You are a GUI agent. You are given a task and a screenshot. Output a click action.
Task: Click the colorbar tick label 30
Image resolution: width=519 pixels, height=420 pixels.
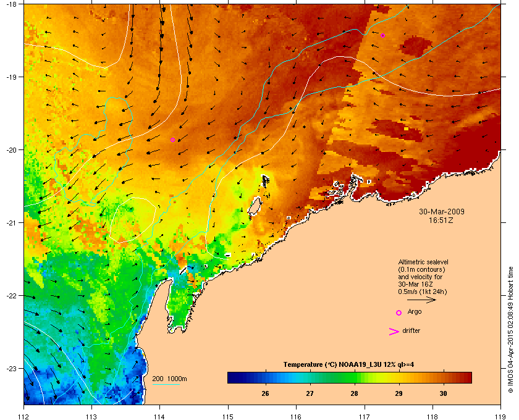coord(443,393)
